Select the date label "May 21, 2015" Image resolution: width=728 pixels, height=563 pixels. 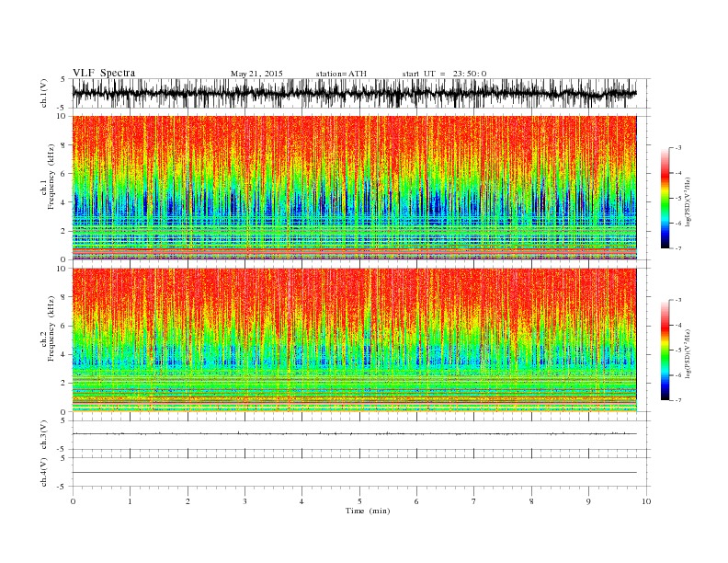[x=256, y=74]
